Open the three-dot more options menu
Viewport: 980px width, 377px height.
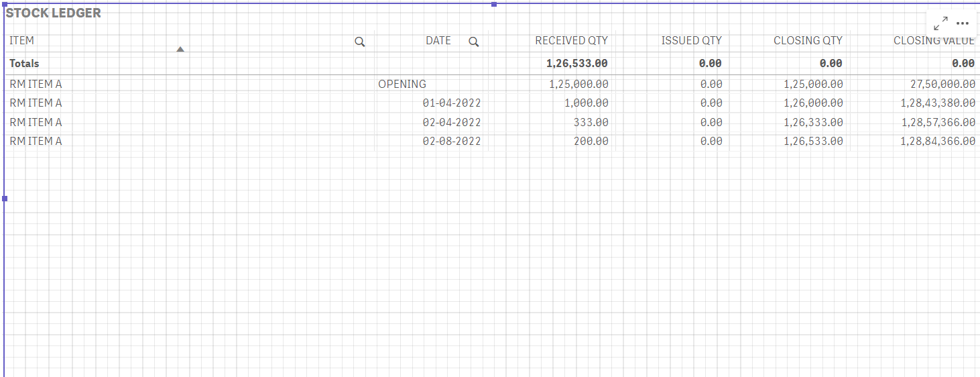click(x=963, y=23)
